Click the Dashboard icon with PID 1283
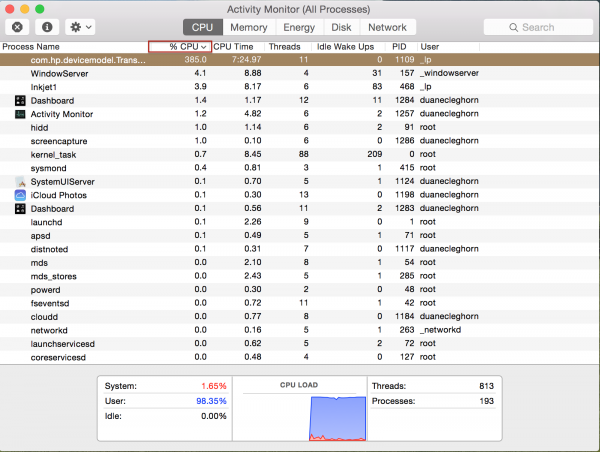 pos(20,209)
